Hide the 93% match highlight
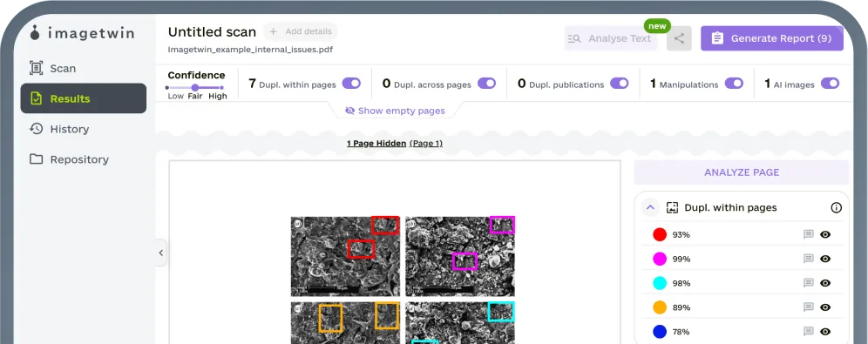This screenshot has width=868, height=344. point(825,234)
